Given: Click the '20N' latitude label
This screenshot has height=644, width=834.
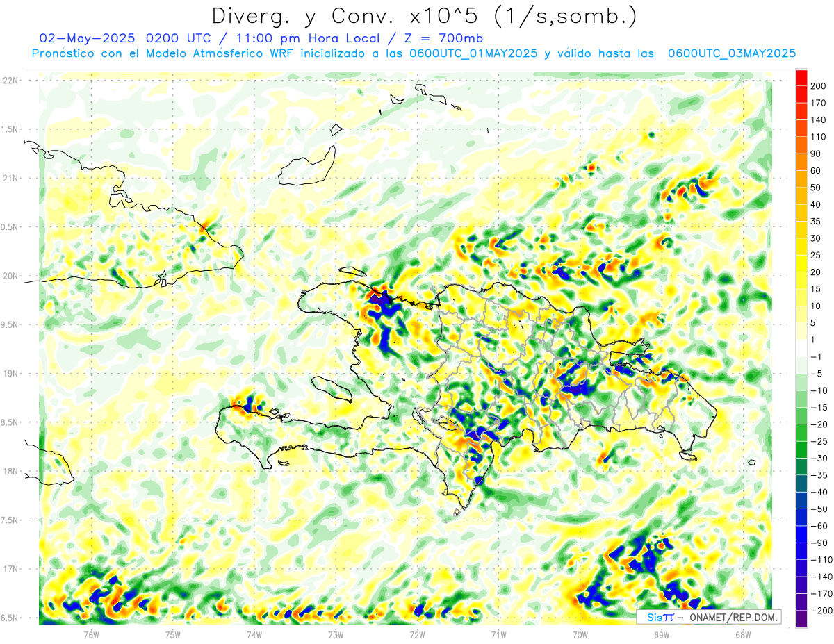Looking at the screenshot, I should [x=10, y=276].
